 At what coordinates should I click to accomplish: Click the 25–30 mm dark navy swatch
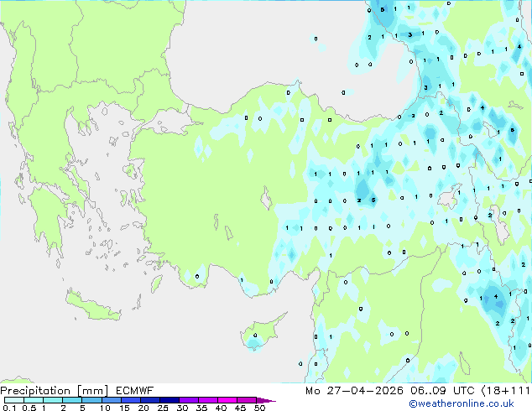(169, 400)
